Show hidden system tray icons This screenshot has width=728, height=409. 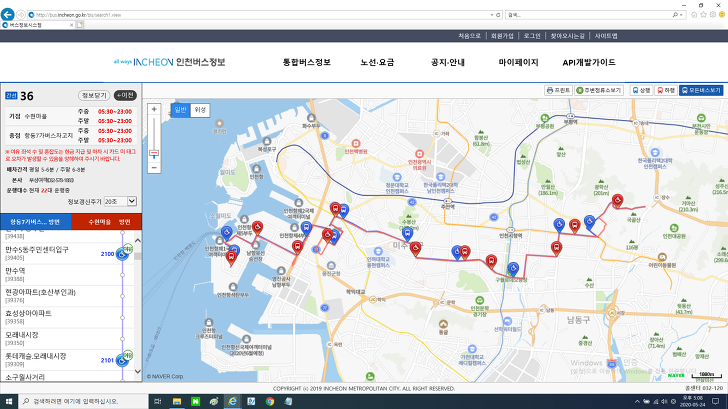tap(637, 402)
